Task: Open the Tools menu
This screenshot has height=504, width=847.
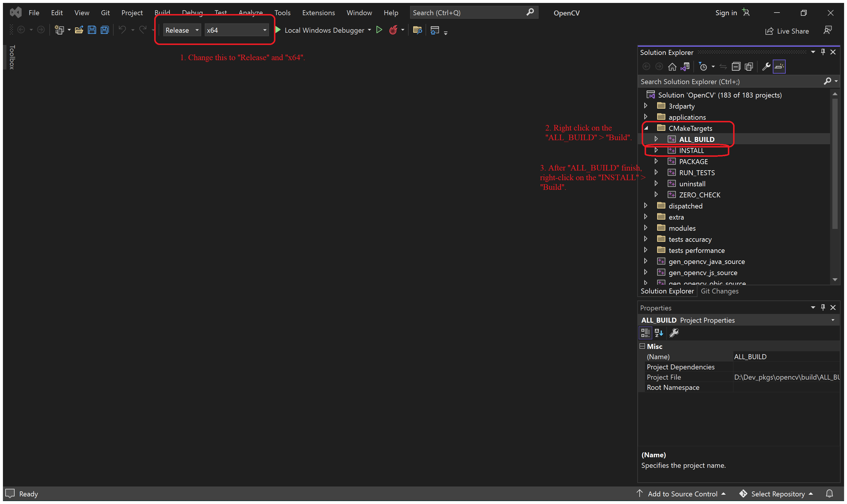Action: point(282,13)
